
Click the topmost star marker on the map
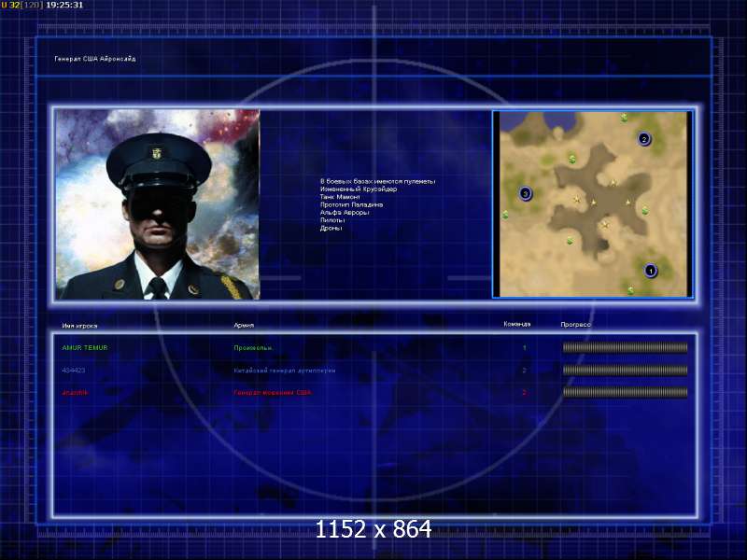tap(613, 182)
